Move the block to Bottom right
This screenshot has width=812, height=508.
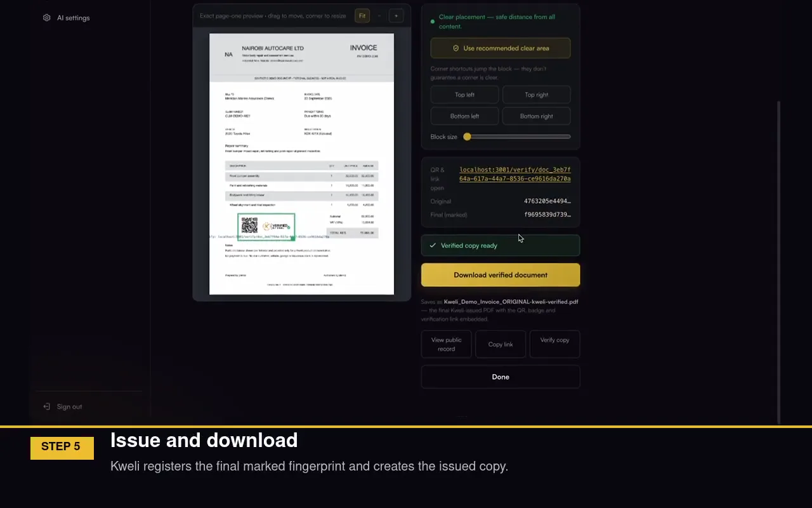click(537, 116)
